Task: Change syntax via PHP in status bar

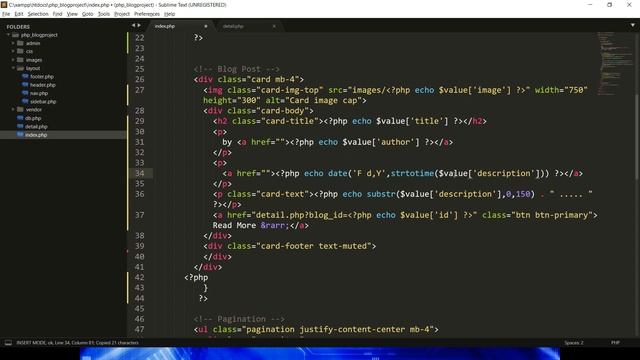Action: (x=615, y=343)
